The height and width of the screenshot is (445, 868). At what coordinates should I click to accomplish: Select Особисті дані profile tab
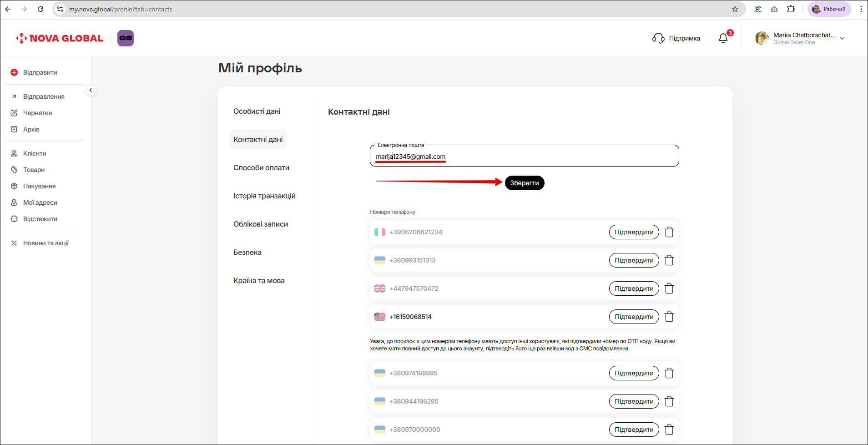coord(257,111)
